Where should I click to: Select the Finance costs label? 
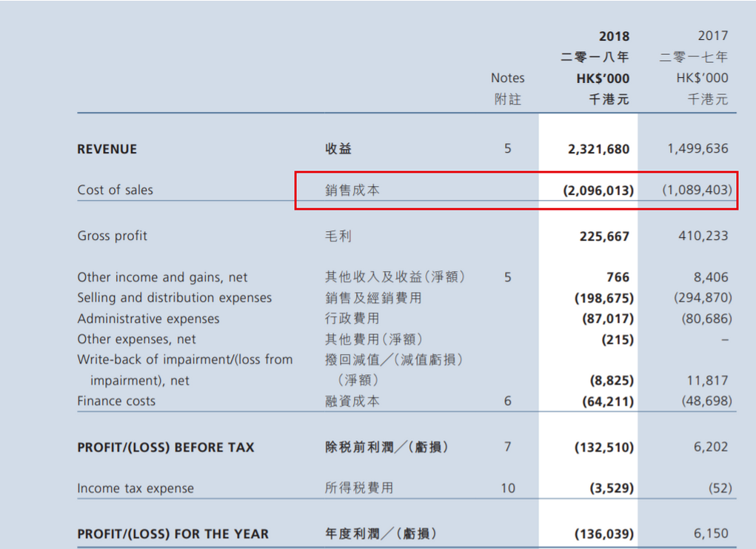point(116,402)
